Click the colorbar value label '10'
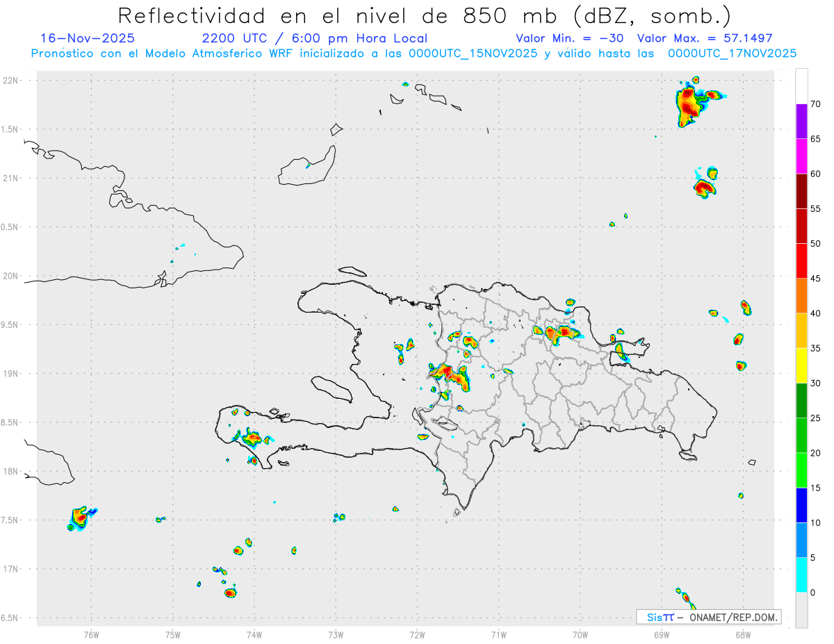This screenshot has height=644, width=834. click(816, 523)
